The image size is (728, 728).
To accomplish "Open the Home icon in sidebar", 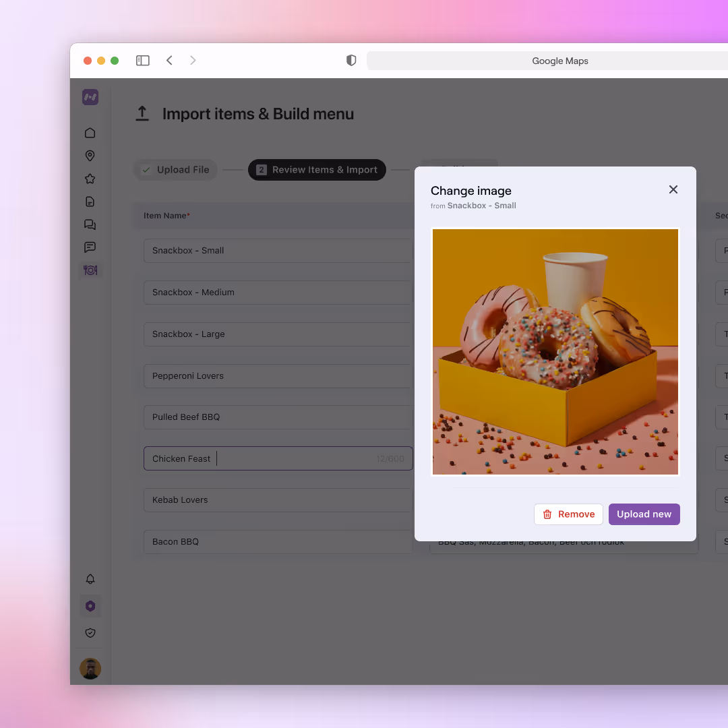I will click(90, 133).
